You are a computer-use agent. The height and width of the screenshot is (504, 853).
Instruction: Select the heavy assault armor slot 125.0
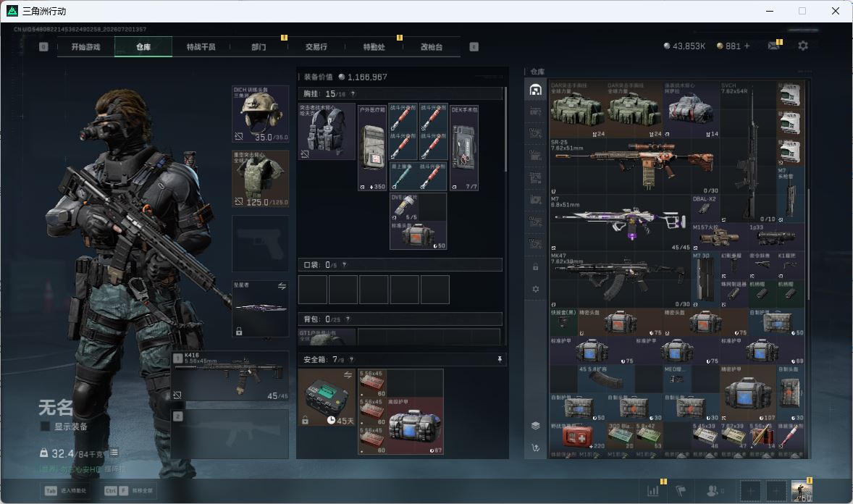261,179
